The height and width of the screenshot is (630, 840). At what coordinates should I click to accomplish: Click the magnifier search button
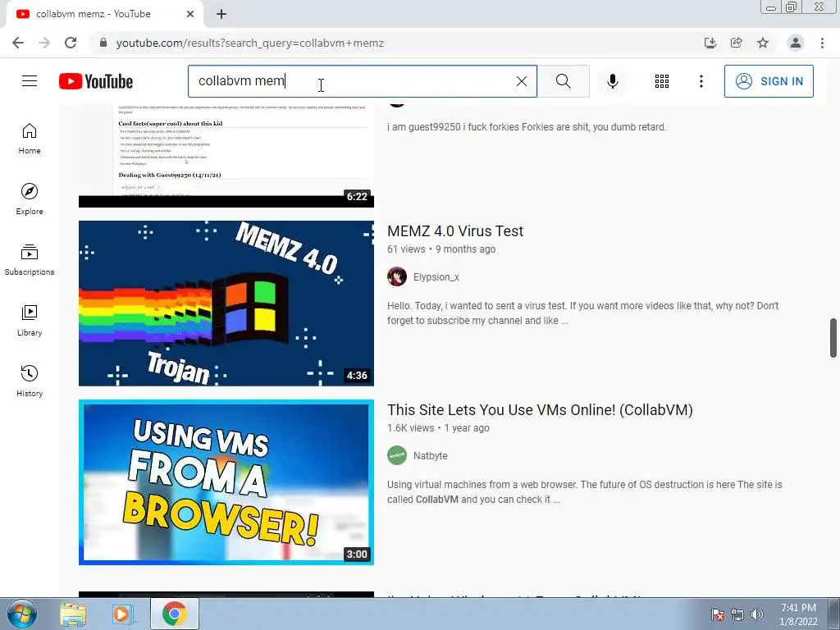(563, 81)
